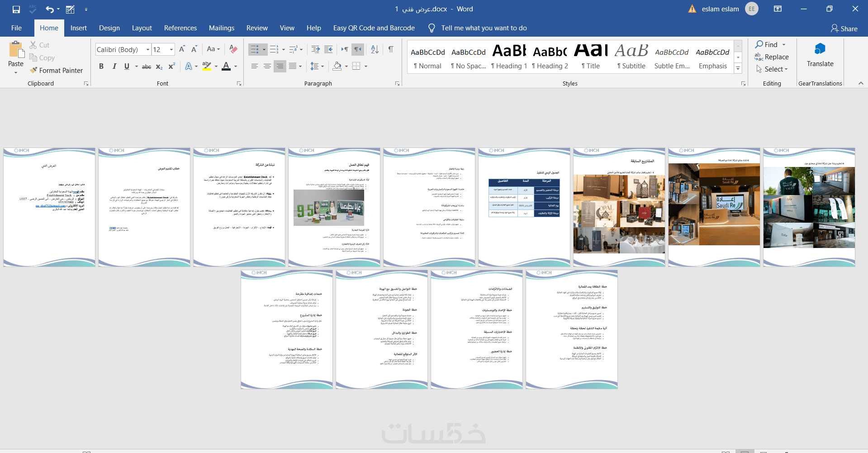Toggle subscript formatting
The height and width of the screenshot is (453, 868).
[x=159, y=67]
